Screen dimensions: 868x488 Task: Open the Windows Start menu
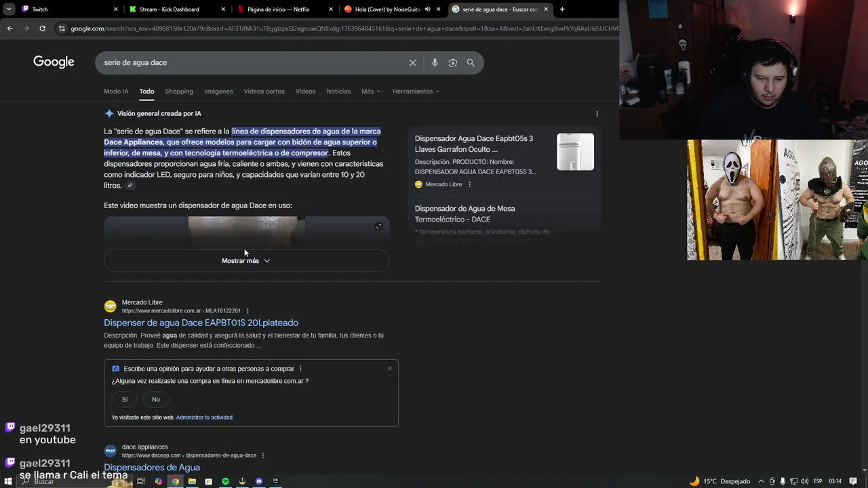pyautogui.click(x=8, y=481)
